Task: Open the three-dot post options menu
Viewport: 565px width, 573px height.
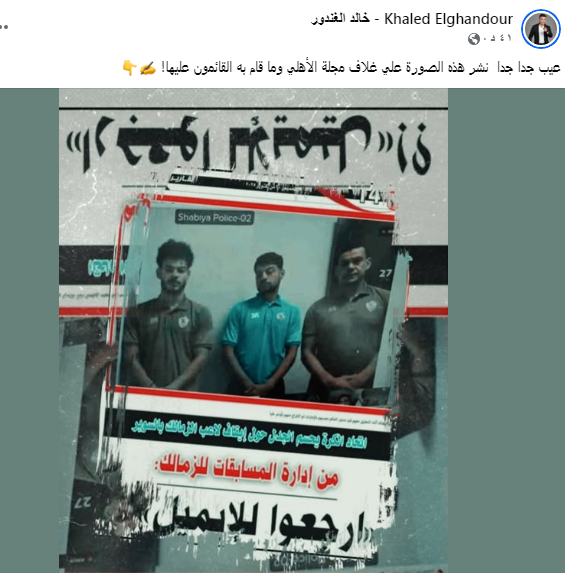Action: pyautogui.click(x=4, y=26)
